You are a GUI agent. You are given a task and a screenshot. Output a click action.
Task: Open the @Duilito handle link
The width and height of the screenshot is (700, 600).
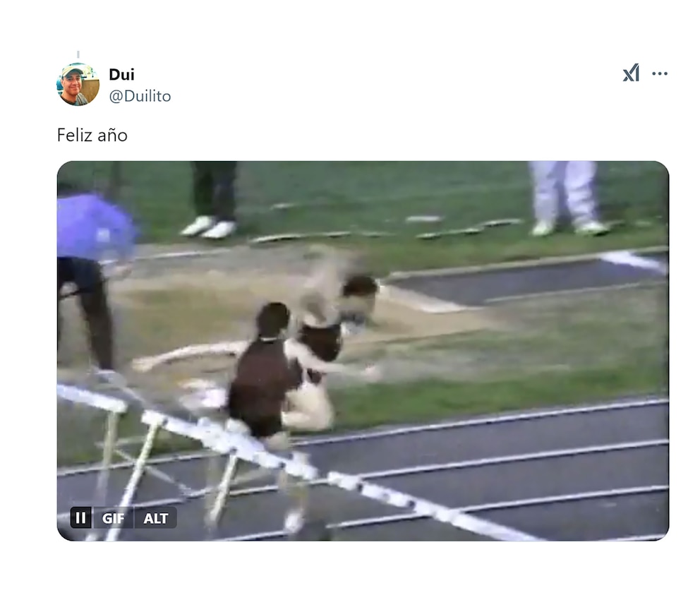(140, 96)
